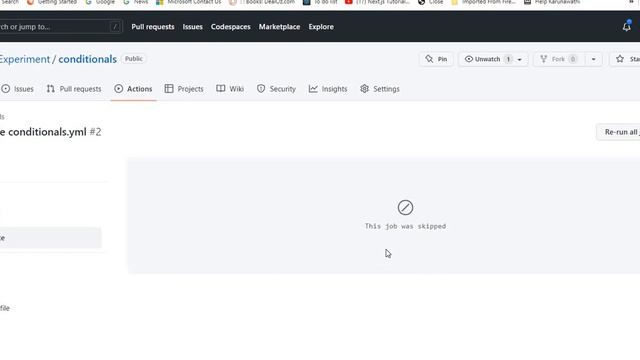Switch to the repository Pull requests tab
Screen dimensions: 640x360
(74, 89)
